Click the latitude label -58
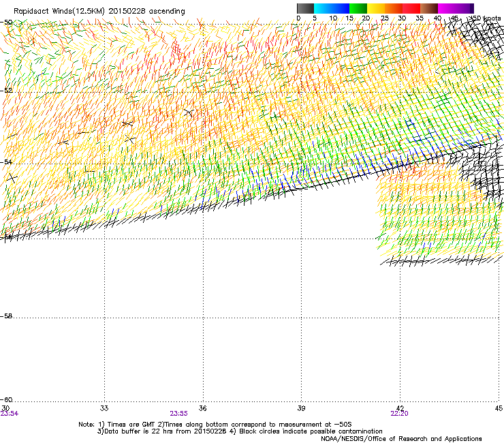 point(6,316)
